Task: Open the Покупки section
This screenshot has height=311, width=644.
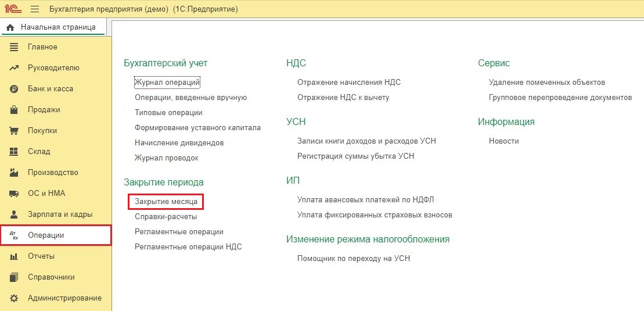Action: [x=55, y=131]
